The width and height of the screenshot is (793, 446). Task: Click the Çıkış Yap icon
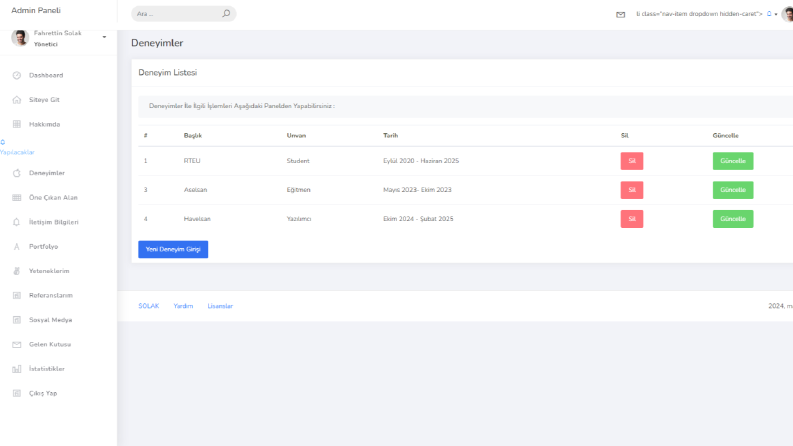tap(17, 393)
